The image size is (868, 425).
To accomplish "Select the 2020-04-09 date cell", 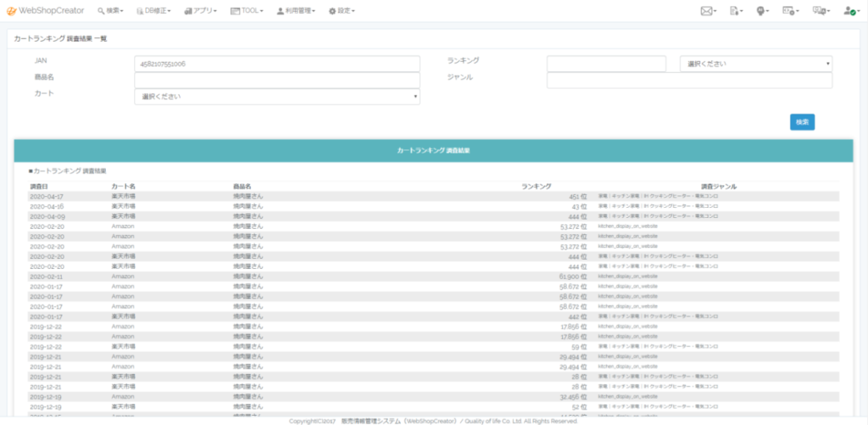I will click(x=47, y=216).
